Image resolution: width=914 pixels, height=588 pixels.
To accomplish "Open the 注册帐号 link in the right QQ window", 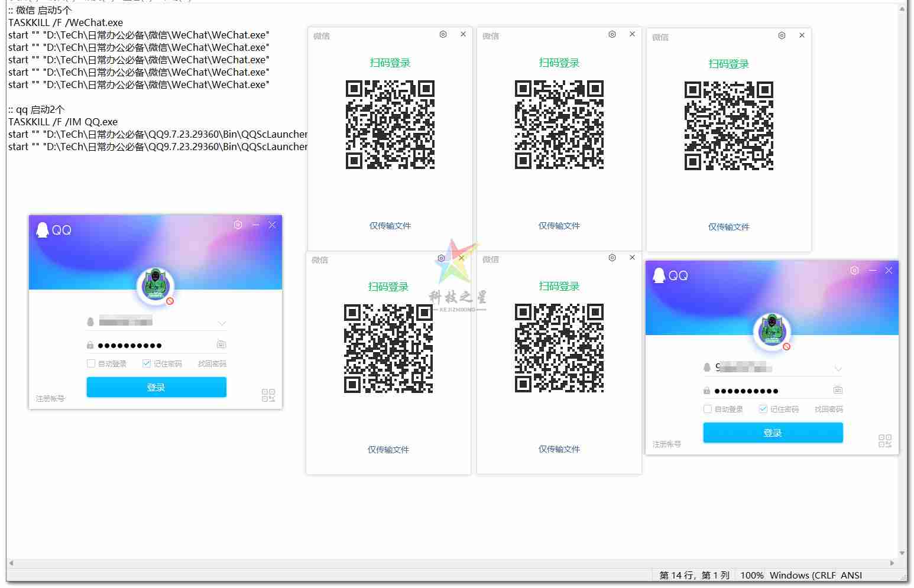I will tap(667, 444).
